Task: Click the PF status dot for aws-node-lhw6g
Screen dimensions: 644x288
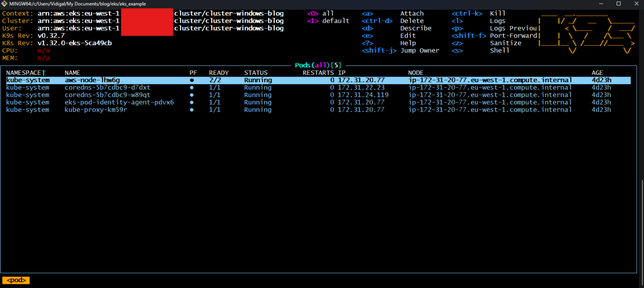Action: point(192,80)
